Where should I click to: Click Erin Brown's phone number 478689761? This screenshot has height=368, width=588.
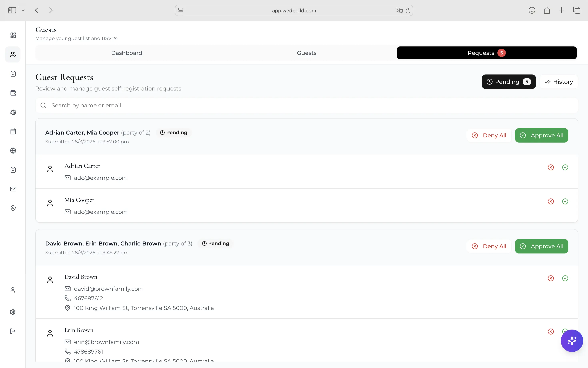coord(88,352)
